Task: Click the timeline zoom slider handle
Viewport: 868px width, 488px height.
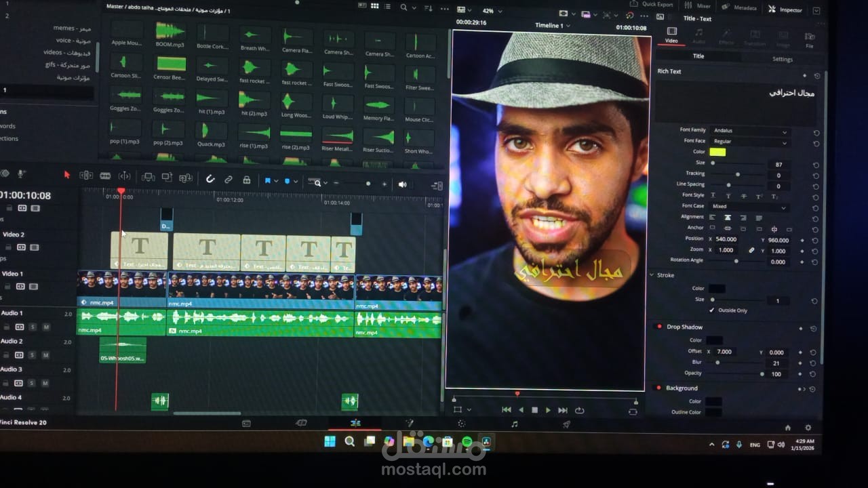Action: [368, 184]
